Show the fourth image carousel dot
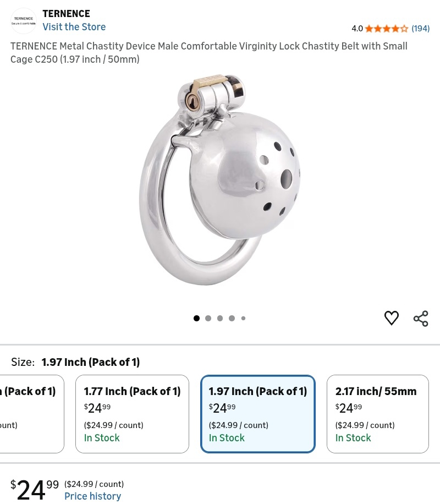440x504 pixels. point(232,318)
